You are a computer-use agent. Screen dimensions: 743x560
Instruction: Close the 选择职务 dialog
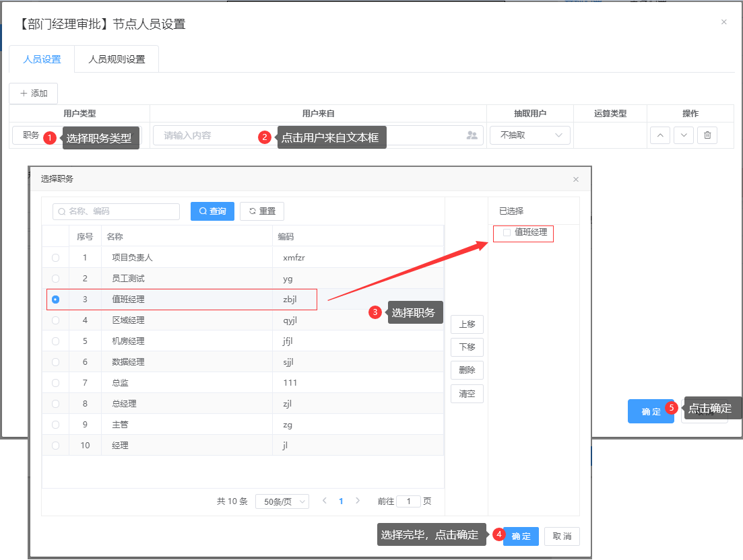576,180
